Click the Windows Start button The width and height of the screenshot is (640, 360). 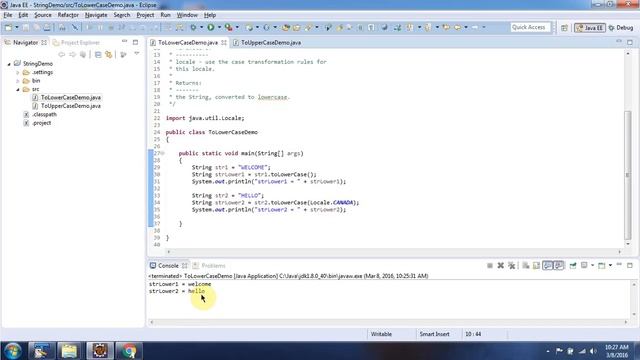13,351
